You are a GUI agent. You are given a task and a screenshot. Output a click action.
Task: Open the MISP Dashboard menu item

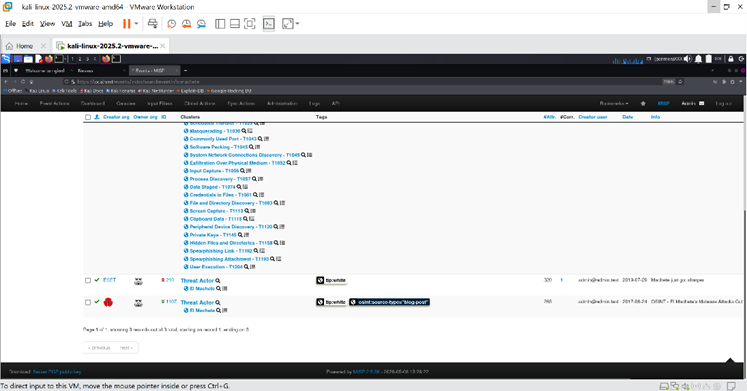93,103
